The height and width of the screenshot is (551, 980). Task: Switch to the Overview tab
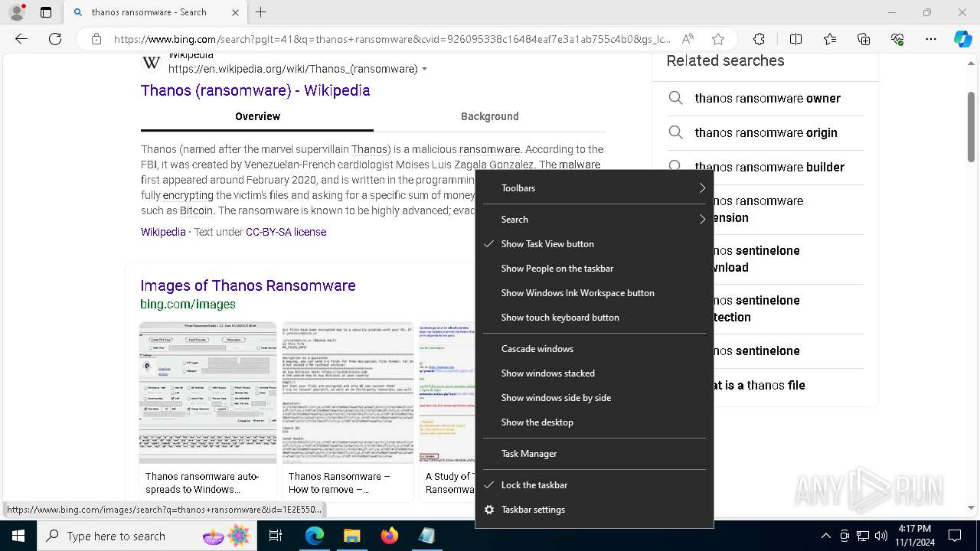point(257,116)
